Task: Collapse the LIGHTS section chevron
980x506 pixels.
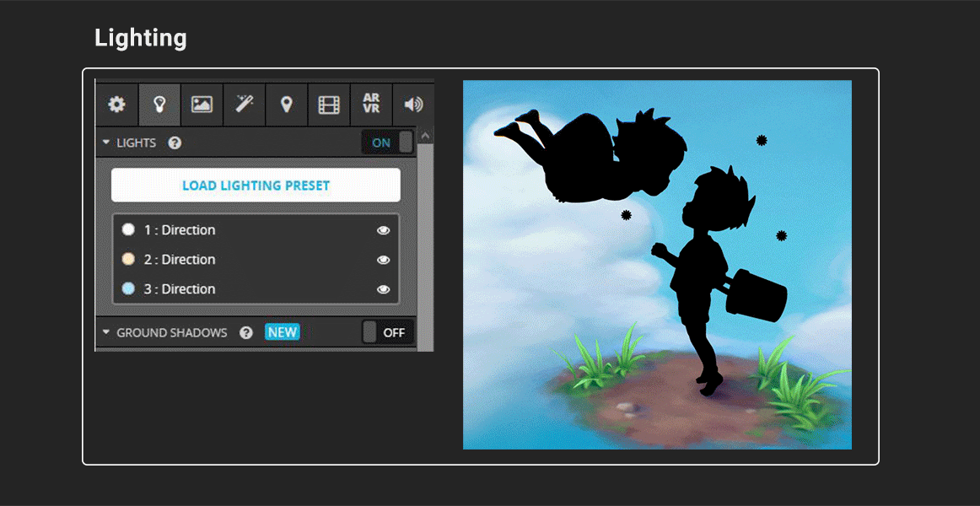Action: pos(105,143)
